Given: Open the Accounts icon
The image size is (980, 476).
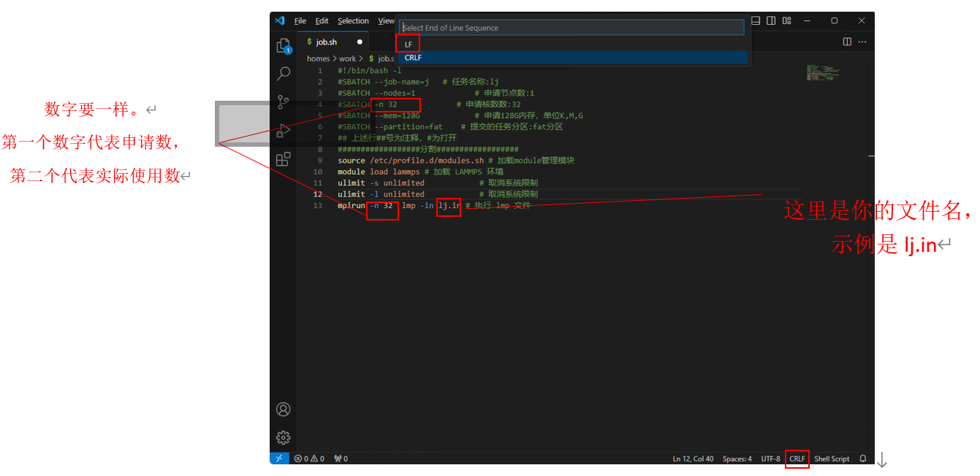Looking at the screenshot, I should click(284, 410).
